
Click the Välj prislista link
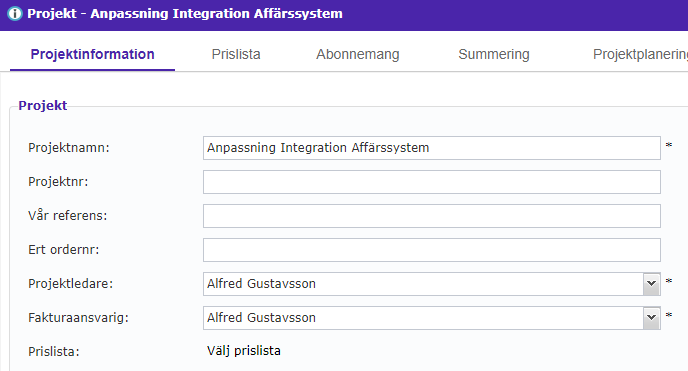[x=244, y=351]
